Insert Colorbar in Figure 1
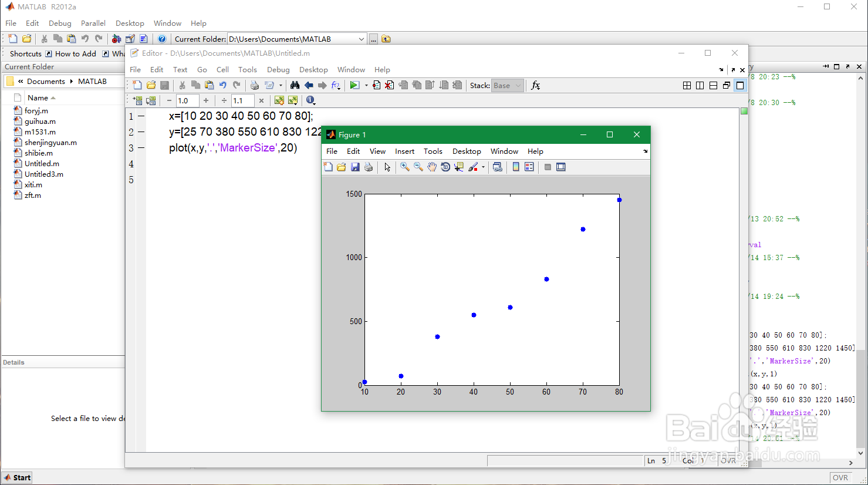868x485 pixels. click(x=516, y=167)
